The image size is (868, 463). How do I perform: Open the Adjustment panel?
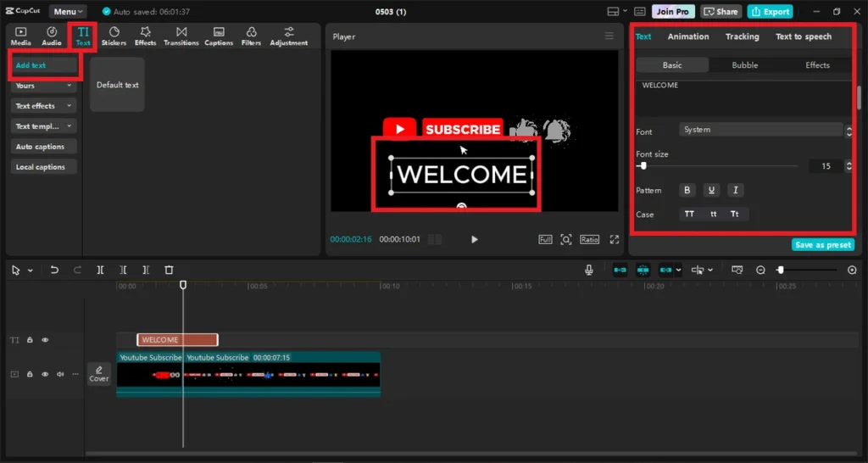pos(288,36)
